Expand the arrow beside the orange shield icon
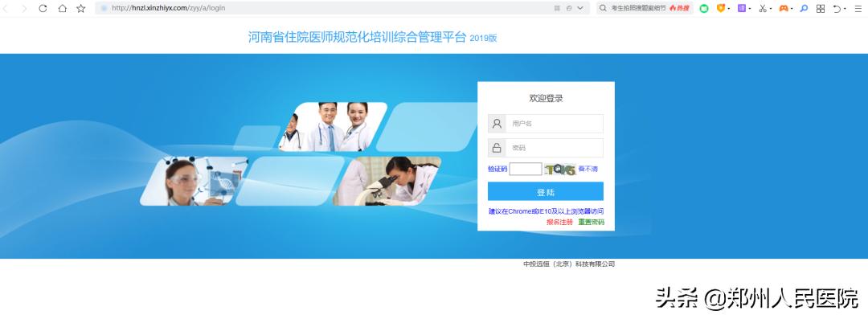868x319 pixels. pos(728,9)
